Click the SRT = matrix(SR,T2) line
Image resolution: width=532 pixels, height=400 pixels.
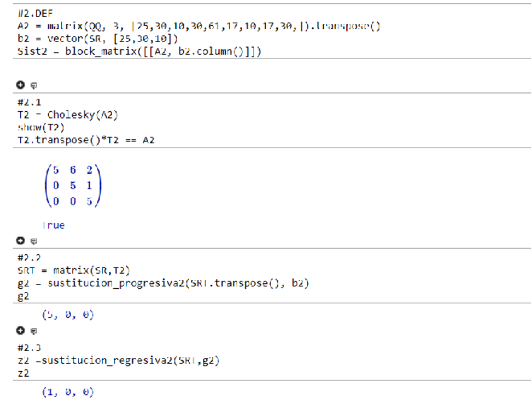(75, 270)
